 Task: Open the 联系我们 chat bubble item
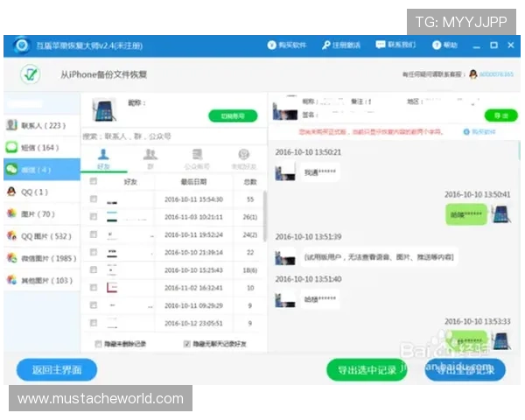(x=395, y=45)
